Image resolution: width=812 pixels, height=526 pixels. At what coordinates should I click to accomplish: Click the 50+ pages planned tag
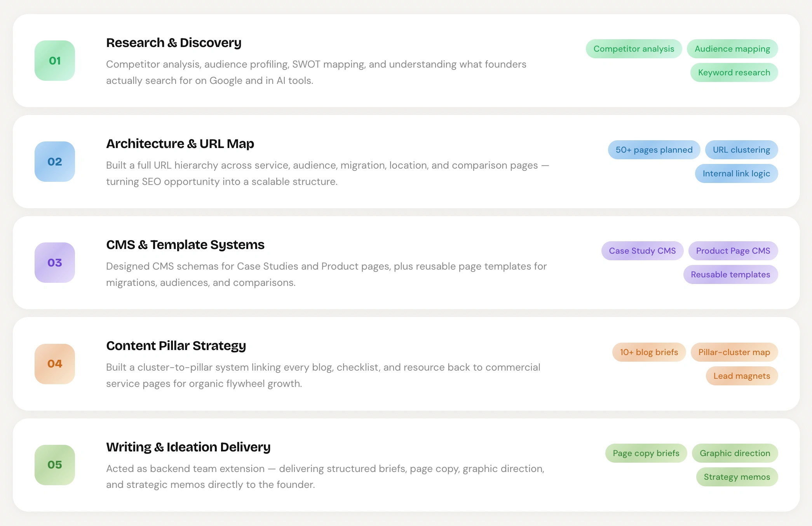click(x=654, y=150)
